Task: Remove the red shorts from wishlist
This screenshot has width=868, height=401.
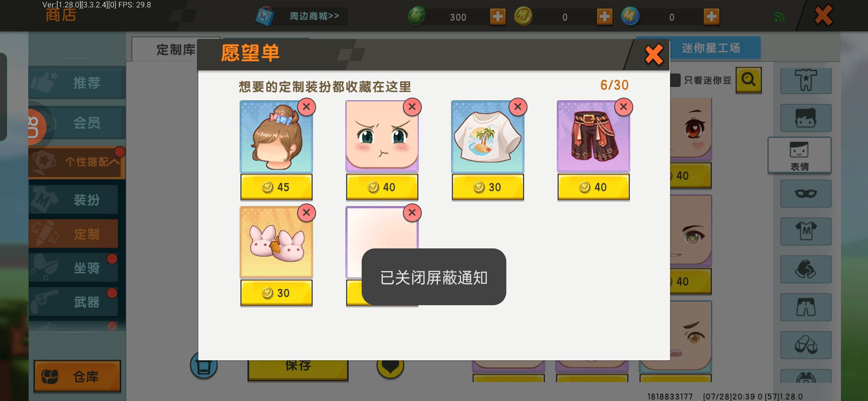Action: (624, 107)
